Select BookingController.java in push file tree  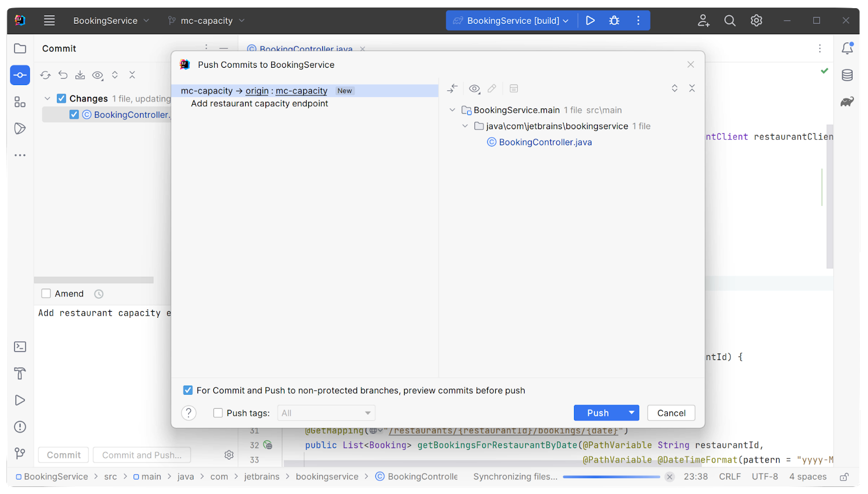(545, 142)
